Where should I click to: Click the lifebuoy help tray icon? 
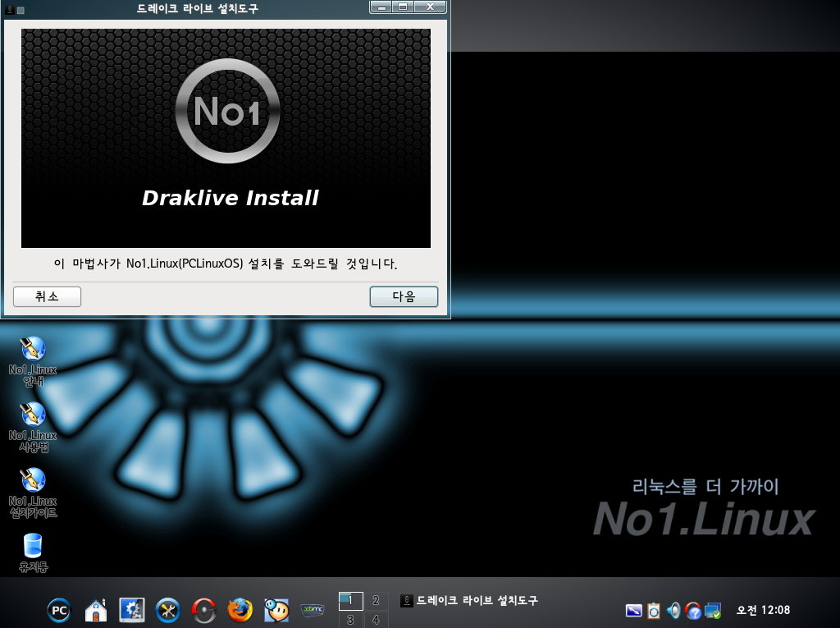tap(693, 610)
